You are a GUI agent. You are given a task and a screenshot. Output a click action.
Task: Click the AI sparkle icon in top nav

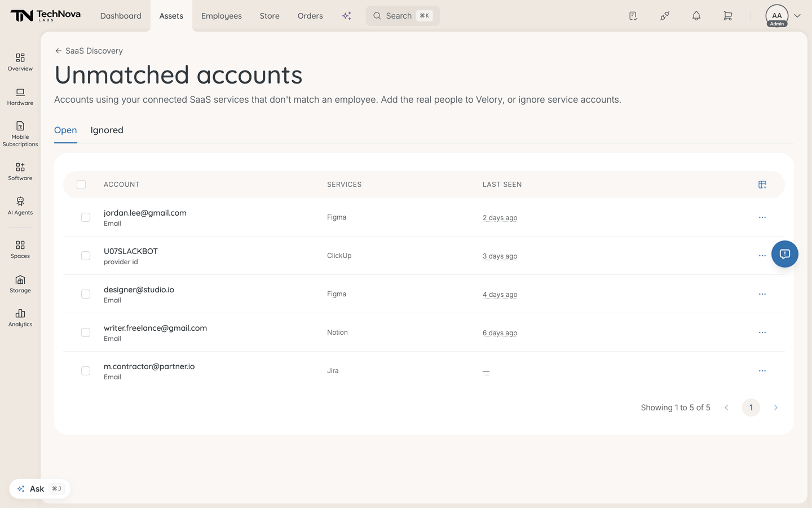pyautogui.click(x=347, y=16)
